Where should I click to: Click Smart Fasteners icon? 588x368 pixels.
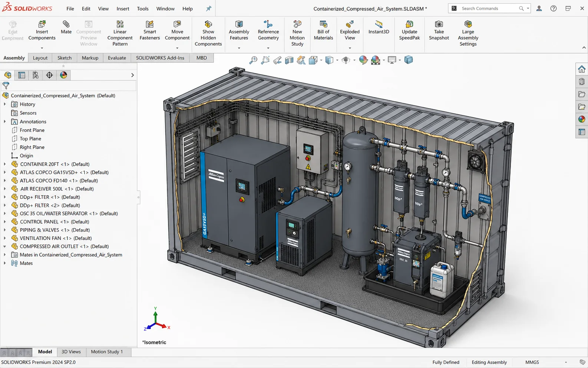point(149,30)
